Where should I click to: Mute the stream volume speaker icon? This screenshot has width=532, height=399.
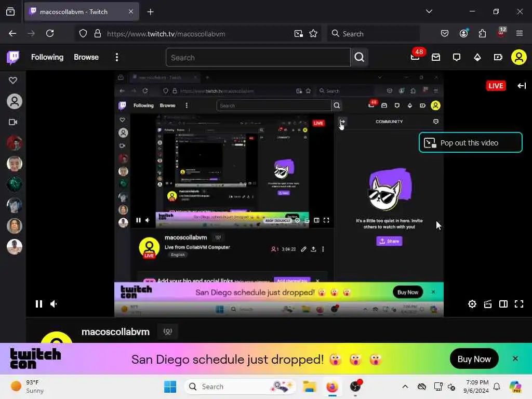(x=54, y=303)
